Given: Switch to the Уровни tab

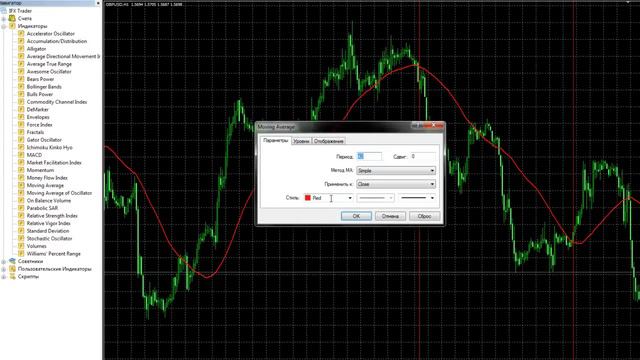Looking at the screenshot, I should coord(301,141).
